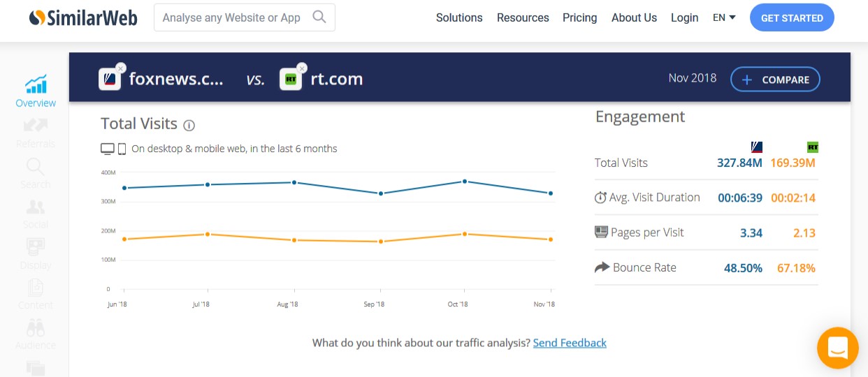Image resolution: width=868 pixels, height=377 pixels.
Task: Open the Resources menu
Action: tap(523, 17)
